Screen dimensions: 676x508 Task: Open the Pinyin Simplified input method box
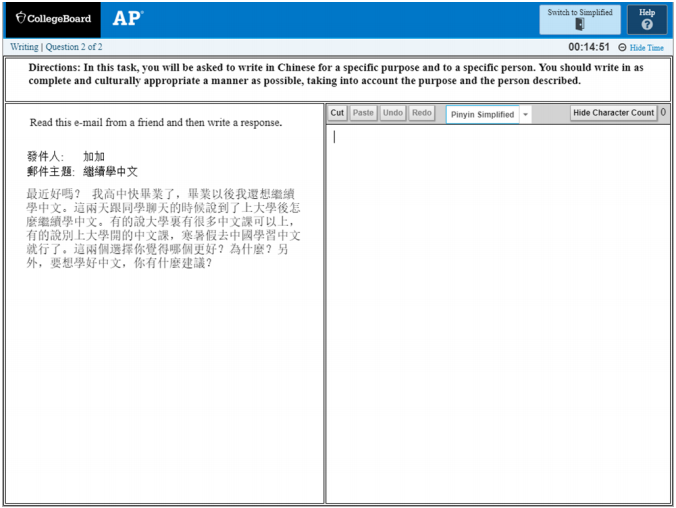point(483,114)
